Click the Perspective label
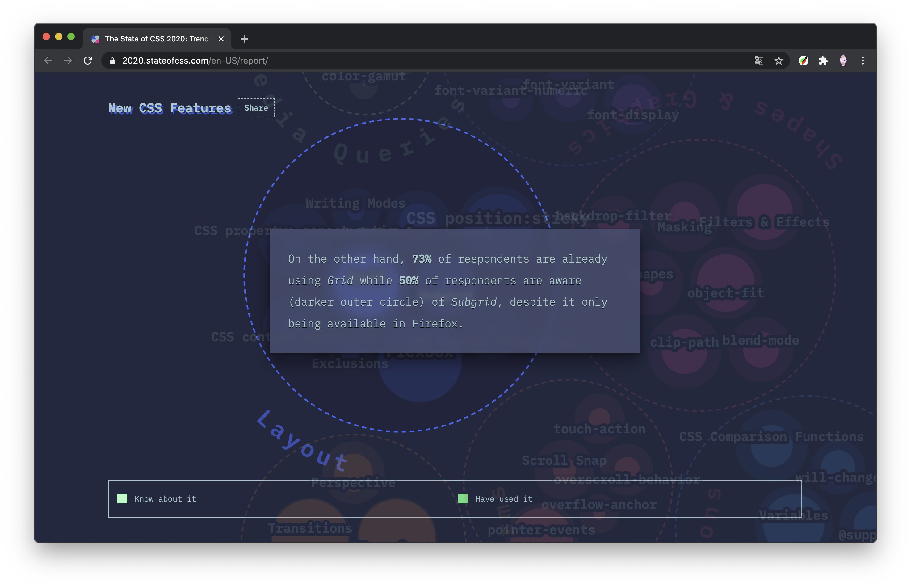Image resolution: width=911 pixels, height=588 pixels. pyautogui.click(x=353, y=483)
